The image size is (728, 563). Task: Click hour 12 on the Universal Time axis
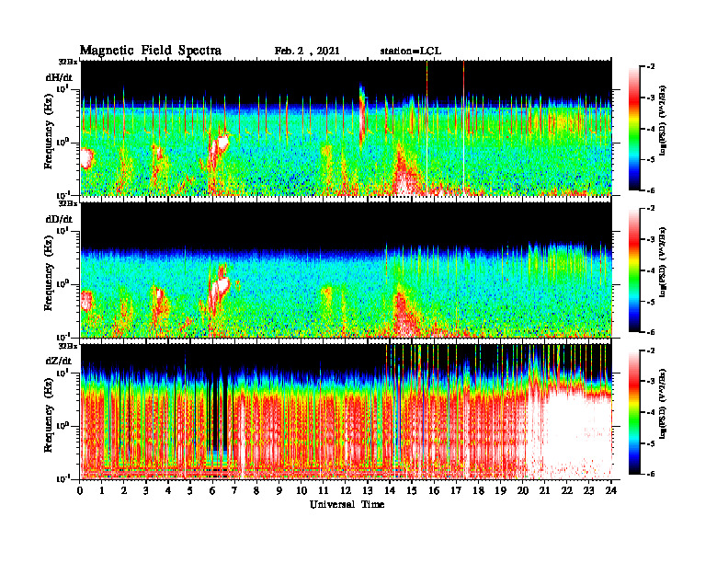(x=346, y=490)
